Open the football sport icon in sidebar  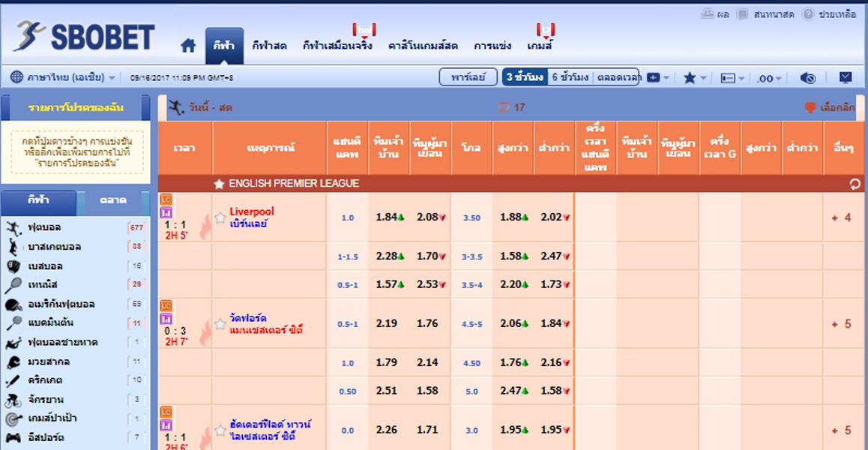click(x=13, y=228)
